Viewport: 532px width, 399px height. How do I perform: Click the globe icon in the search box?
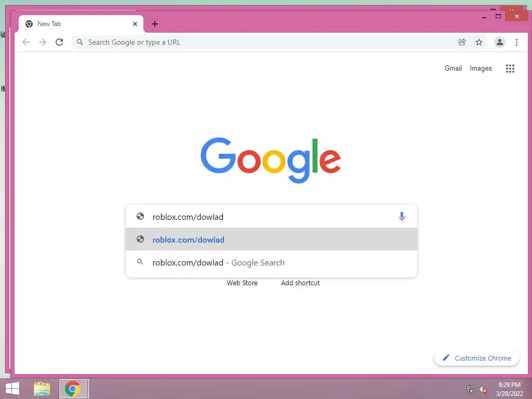[x=140, y=216]
